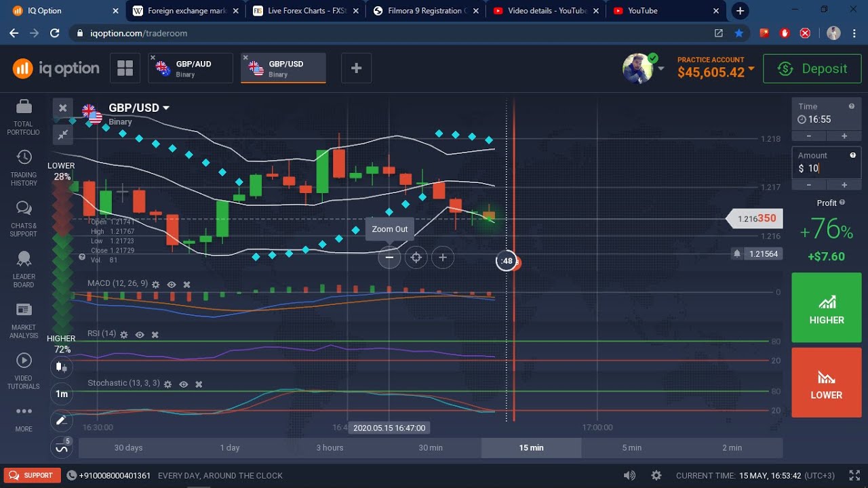This screenshot has width=868, height=488.
Task: Bookmark this page with the star
Action: coord(739,33)
